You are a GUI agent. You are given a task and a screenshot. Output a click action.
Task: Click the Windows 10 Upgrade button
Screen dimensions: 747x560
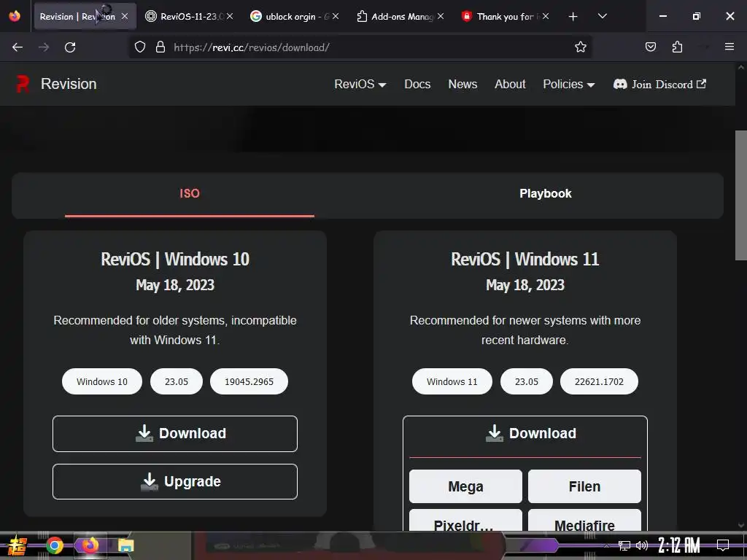pyautogui.click(x=175, y=482)
